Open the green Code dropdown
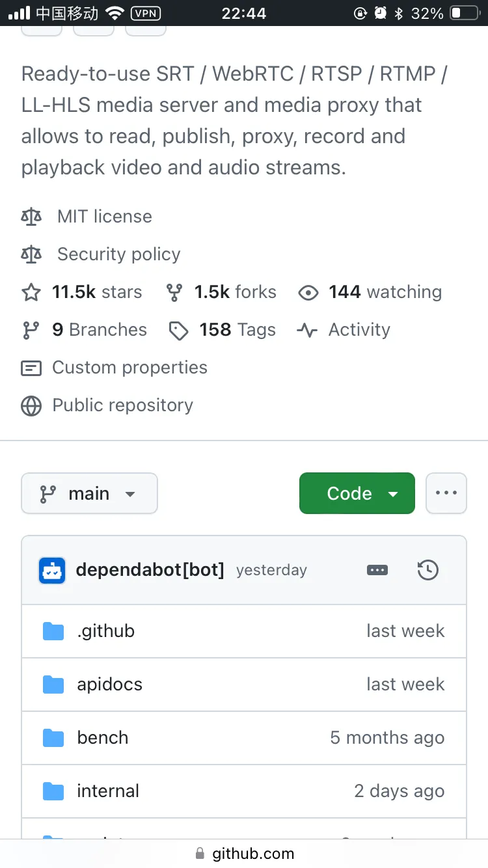Viewport: 488px width, 868px height. coord(357,494)
